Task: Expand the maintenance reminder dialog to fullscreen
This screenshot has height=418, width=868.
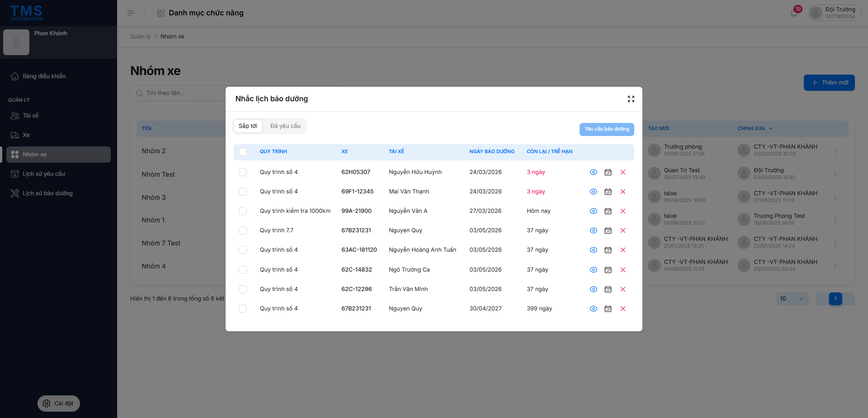Action: pyautogui.click(x=631, y=99)
